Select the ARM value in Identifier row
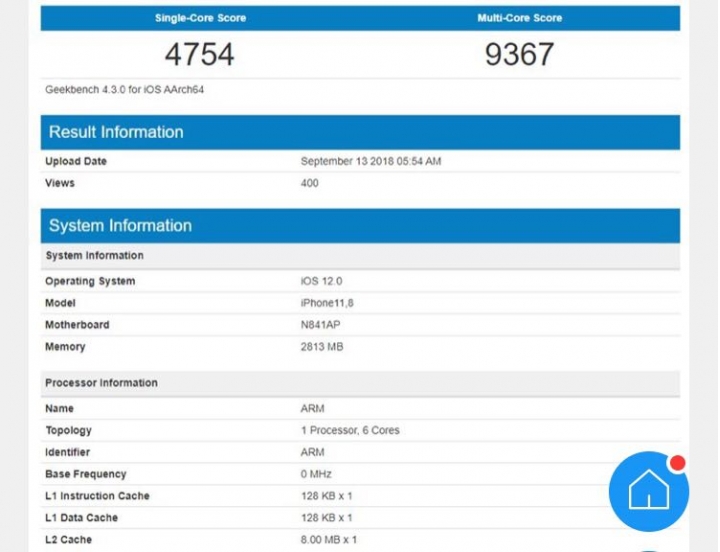This screenshot has height=552, width=720. pos(312,452)
